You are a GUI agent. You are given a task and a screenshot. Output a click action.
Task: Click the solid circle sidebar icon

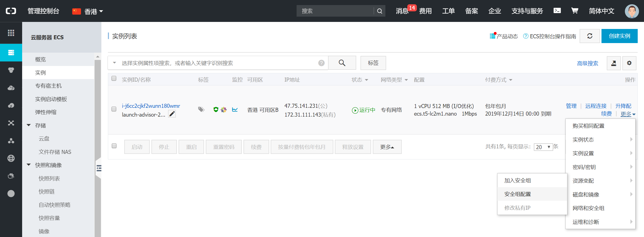11,193
